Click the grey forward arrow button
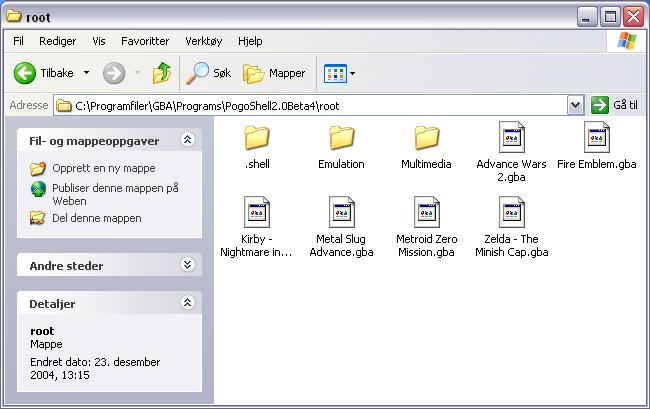The width and height of the screenshot is (650, 409). tap(114, 73)
